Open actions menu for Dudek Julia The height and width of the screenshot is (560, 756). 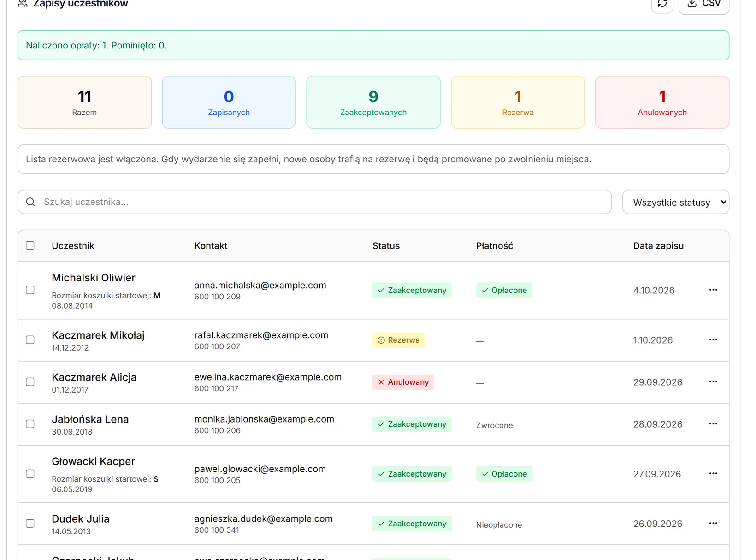pyautogui.click(x=713, y=523)
